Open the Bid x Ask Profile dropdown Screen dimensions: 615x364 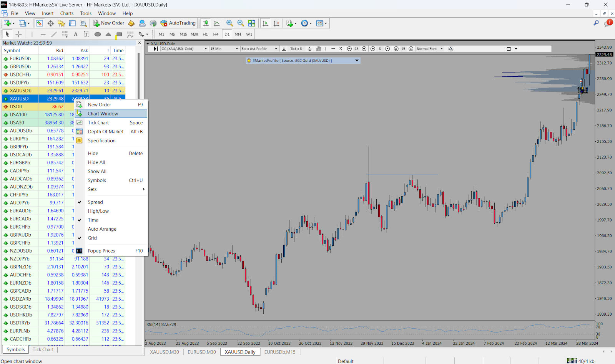259,49
